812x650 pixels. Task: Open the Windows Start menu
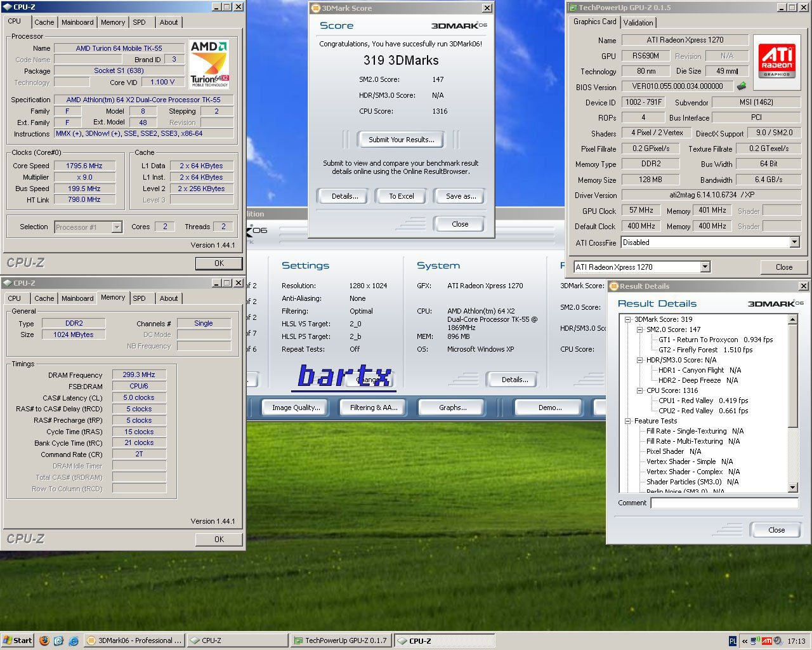(x=17, y=640)
